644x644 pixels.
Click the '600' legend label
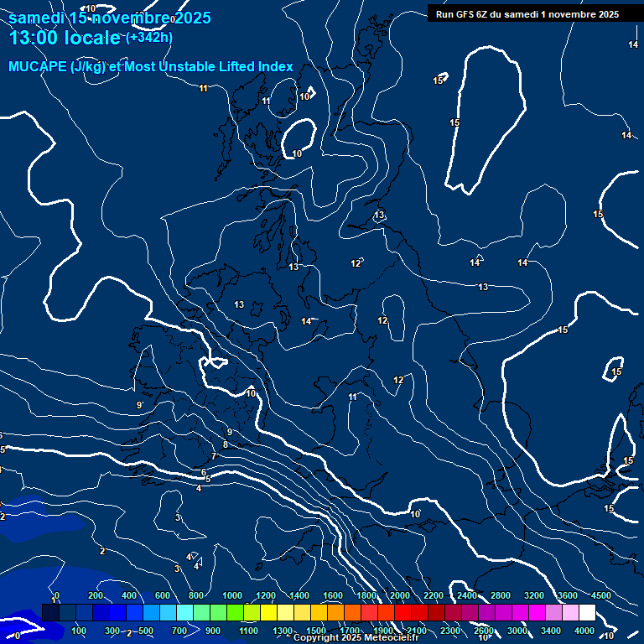click(162, 595)
